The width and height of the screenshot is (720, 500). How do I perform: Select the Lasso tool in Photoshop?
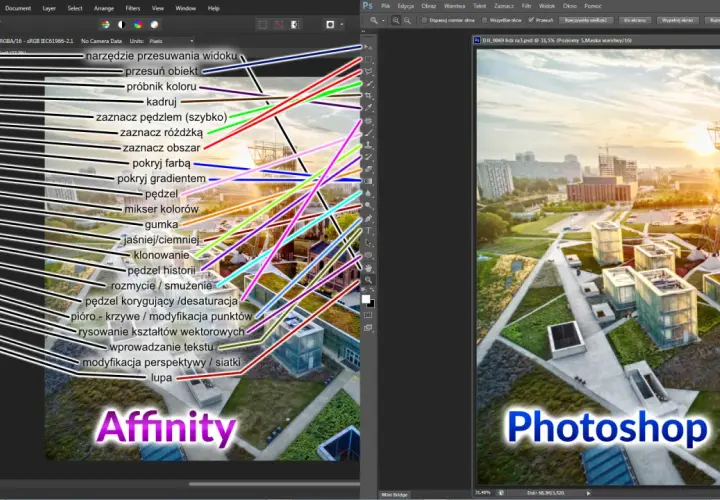pyautogui.click(x=368, y=72)
